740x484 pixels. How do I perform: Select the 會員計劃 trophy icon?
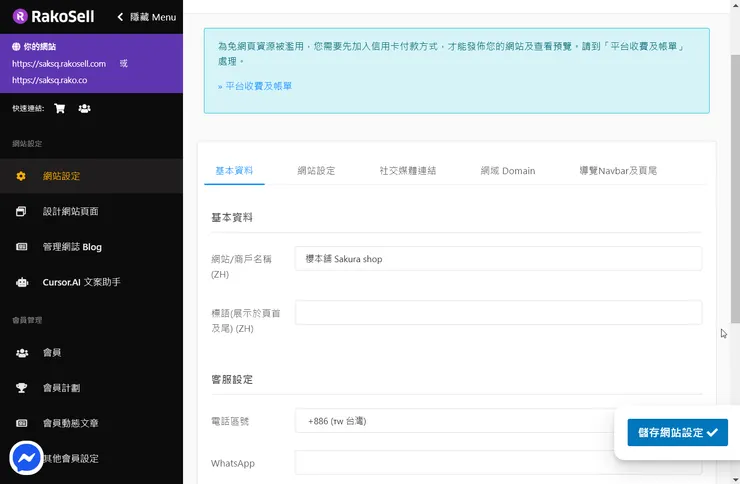point(21,388)
